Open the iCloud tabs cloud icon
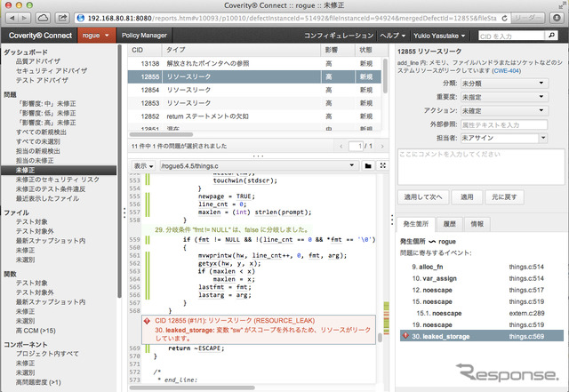This screenshot has width=569, height=392. (44, 18)
